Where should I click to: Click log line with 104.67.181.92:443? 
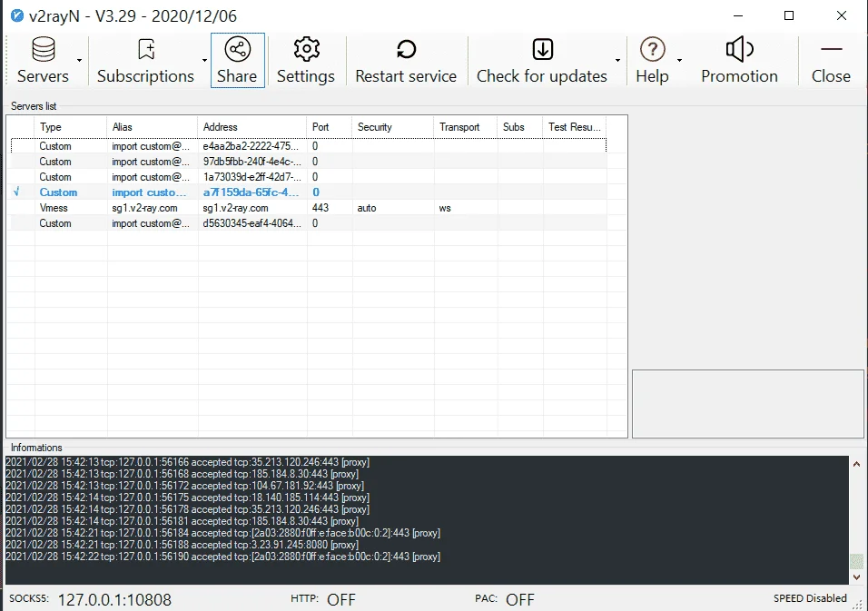coord(184,486)
